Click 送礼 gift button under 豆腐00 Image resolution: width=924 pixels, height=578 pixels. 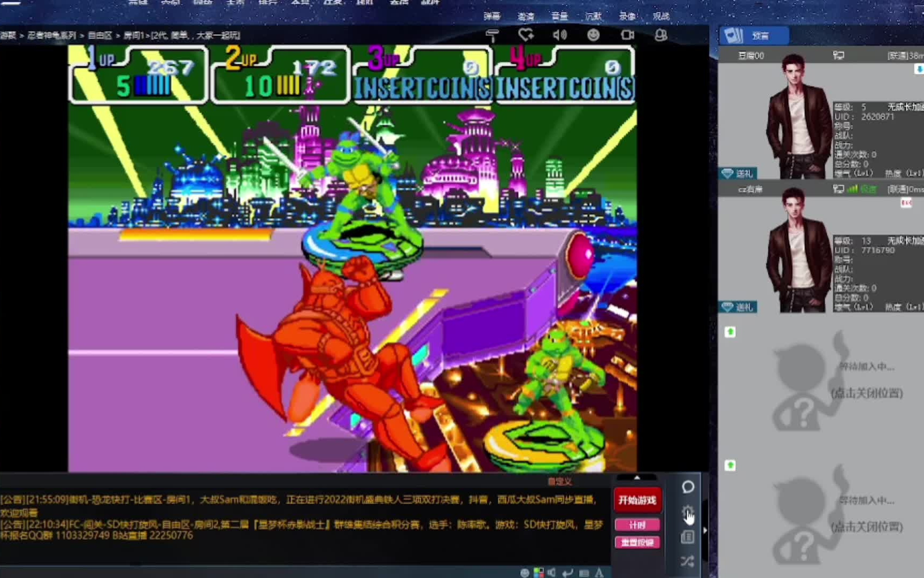tap(738, 173)
